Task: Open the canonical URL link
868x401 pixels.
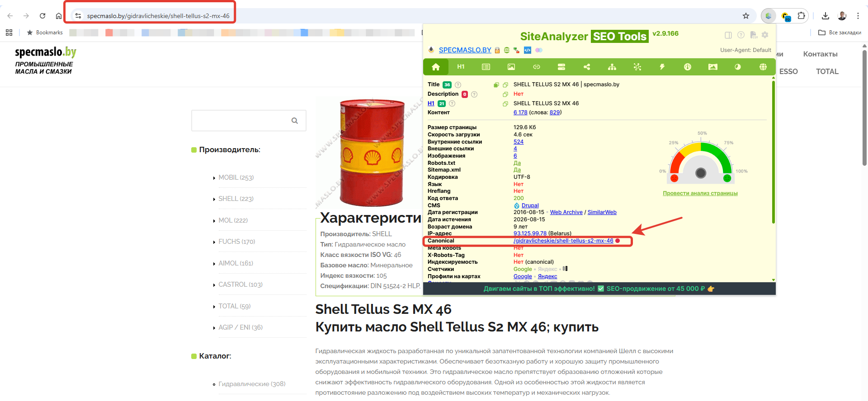Action: pos(563,241)
